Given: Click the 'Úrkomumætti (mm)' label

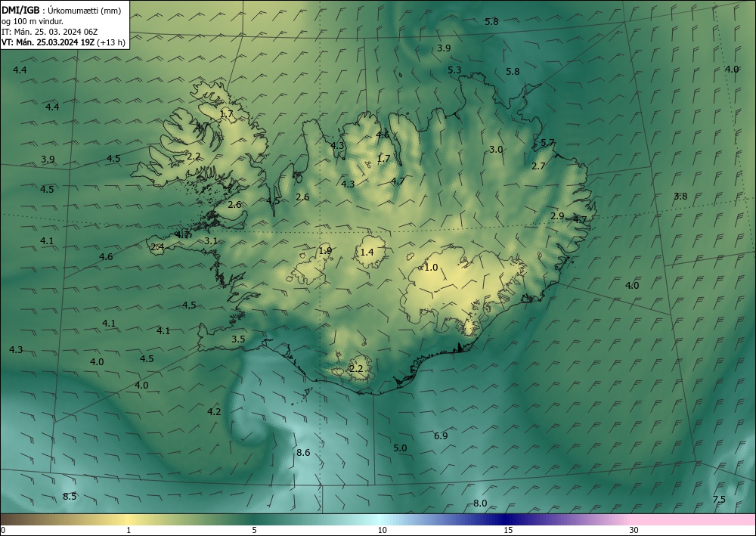Looking at the screenshot, I should [x=85, y=10].
